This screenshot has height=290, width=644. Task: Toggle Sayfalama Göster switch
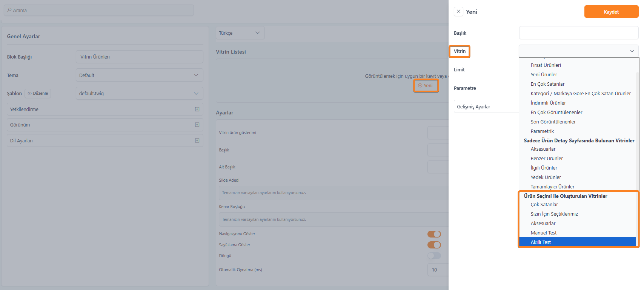click(434, 245)
